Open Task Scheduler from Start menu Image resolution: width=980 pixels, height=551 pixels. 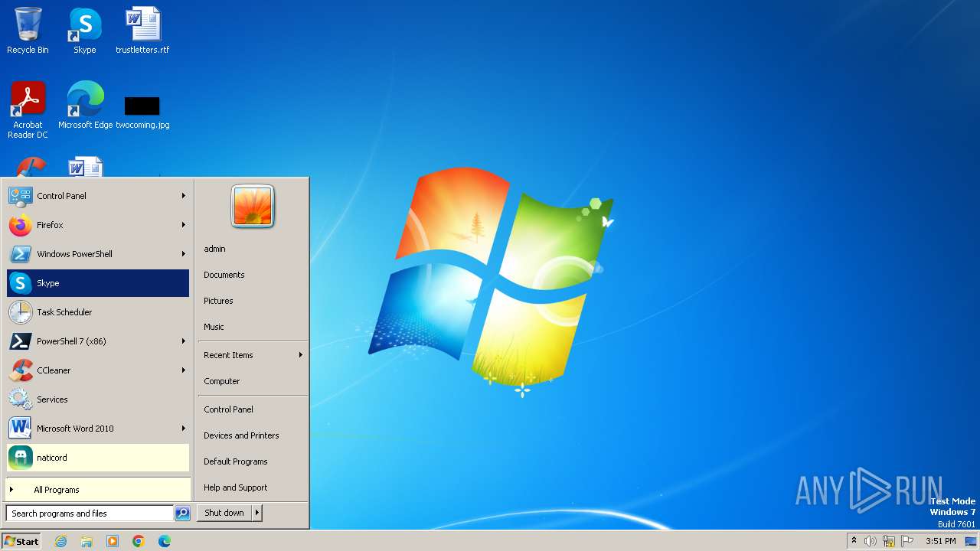[98, 312]
